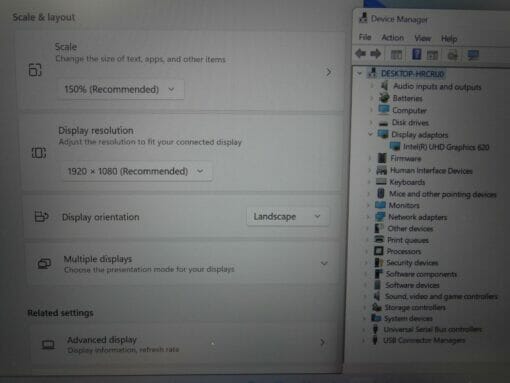Expand the Disk drives tree arrow
The width and height of the screenshot is (510, 383).
(x=371, y=123)
